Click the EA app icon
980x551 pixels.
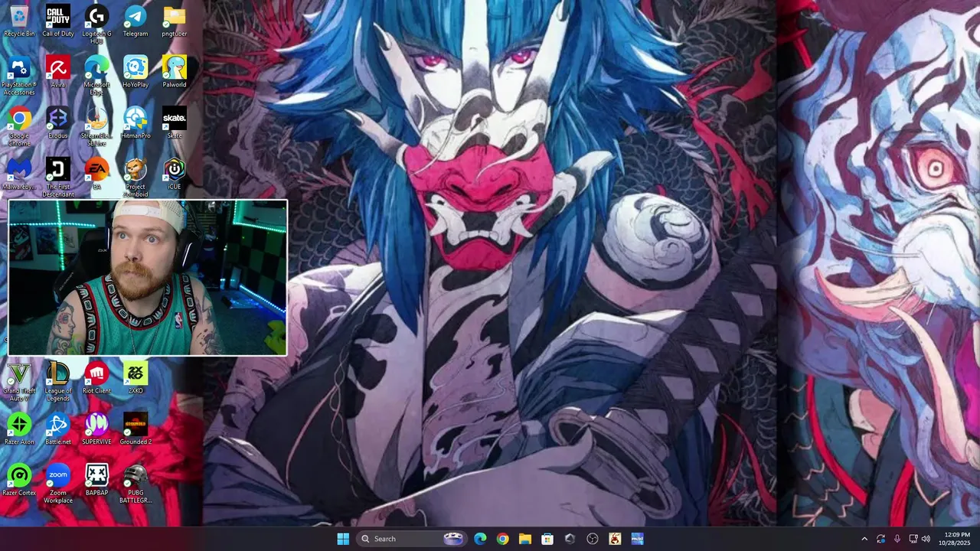[x=96, y=174]
